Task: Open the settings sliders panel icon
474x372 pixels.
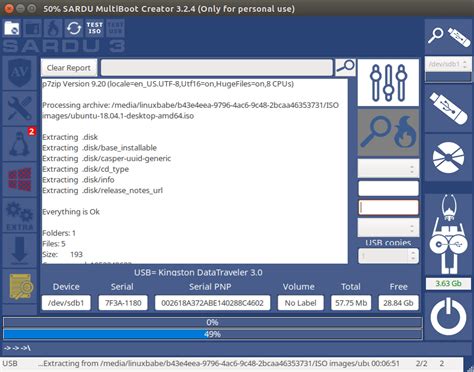Action: click(x=388, y=83)
